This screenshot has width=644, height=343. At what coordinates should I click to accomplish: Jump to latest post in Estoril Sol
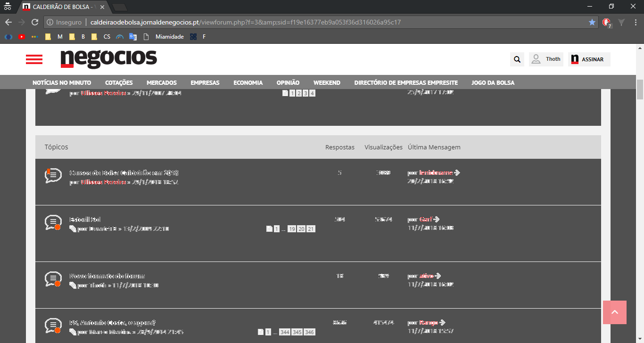click(x=437, y=220)
